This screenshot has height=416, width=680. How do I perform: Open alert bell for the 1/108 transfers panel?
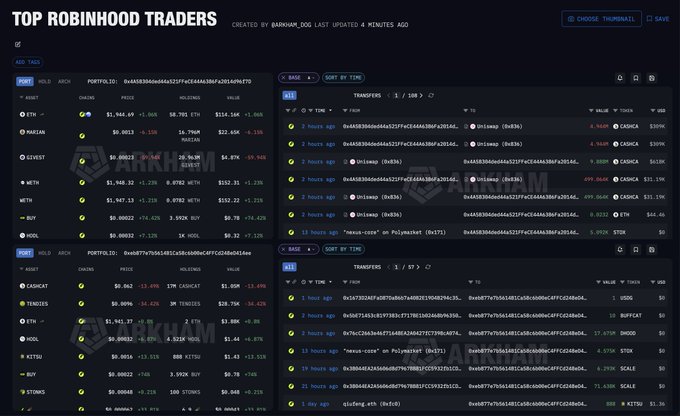620,78
